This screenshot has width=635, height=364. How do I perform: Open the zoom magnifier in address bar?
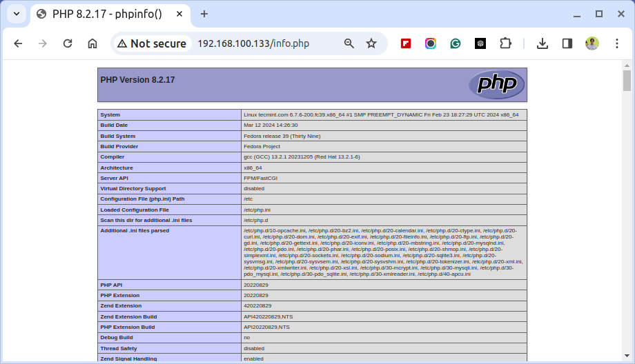click(x=349, y=43)
